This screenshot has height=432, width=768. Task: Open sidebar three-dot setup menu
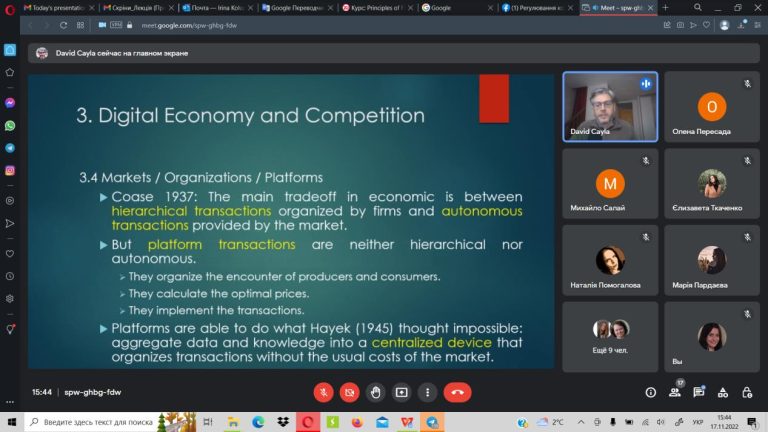pos(10,402)
